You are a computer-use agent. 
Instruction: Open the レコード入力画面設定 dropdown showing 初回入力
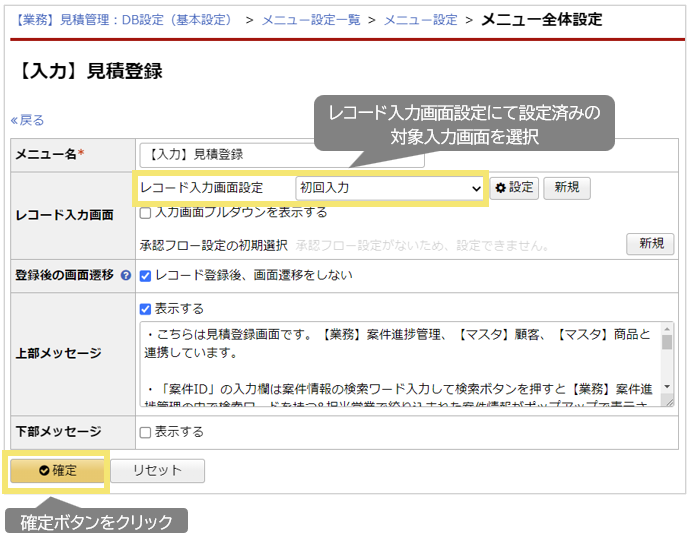[x=390, y=188]
